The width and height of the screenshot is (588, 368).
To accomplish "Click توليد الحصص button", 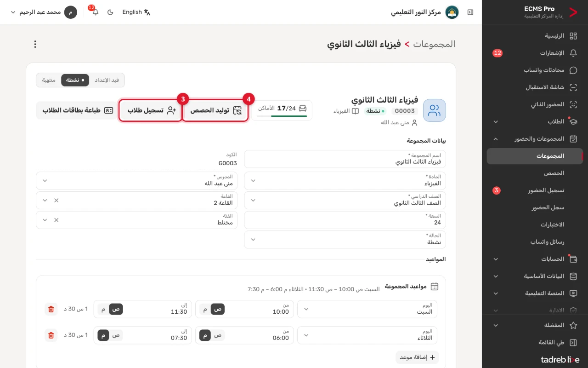I will [x=215, y=110].
